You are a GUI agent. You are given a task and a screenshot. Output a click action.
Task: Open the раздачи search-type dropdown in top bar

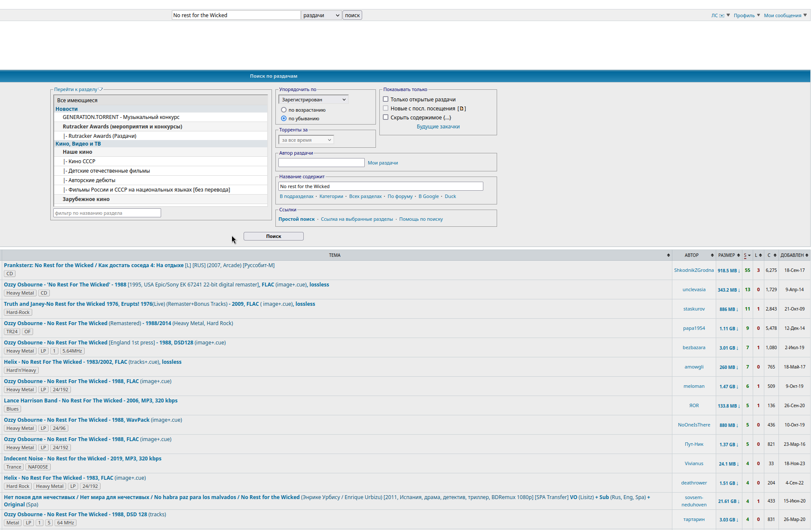point(321,15)
